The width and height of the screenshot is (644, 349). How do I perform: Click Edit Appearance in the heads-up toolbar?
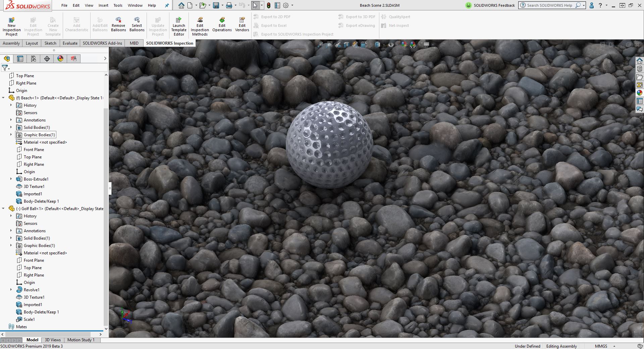(x=404, y=44)
